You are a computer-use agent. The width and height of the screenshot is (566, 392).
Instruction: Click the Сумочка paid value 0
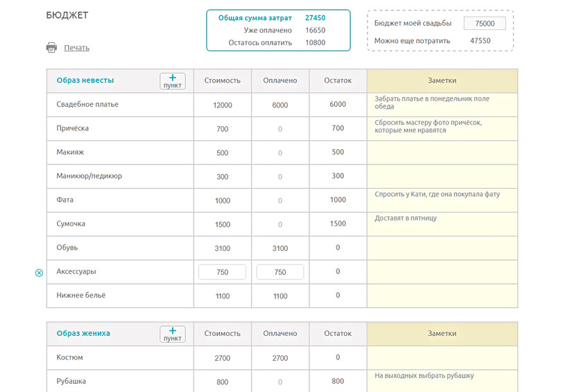coord(280,224)
